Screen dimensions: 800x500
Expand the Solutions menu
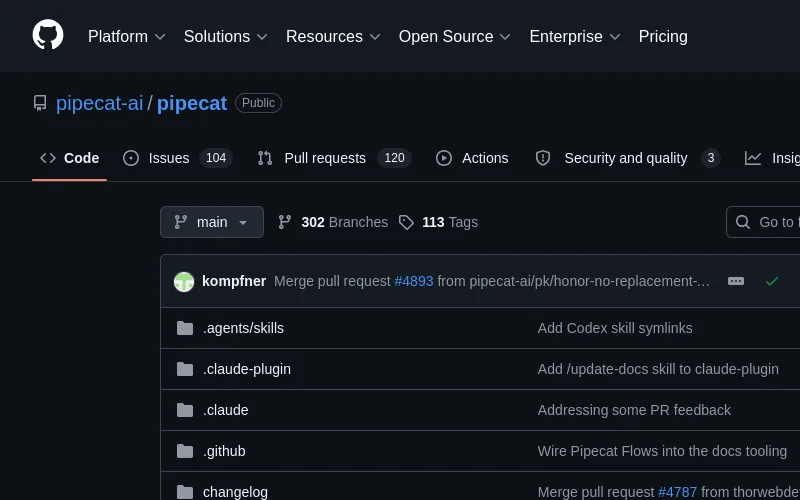click(x=226, y=37)
